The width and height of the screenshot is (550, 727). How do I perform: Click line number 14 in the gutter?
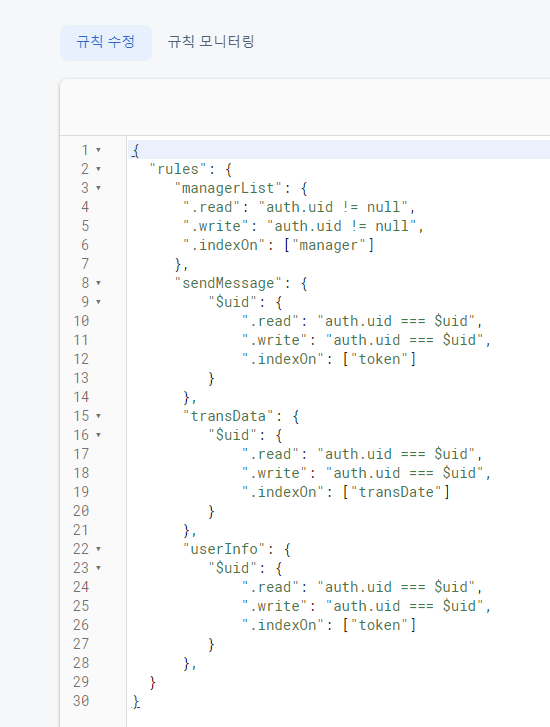[x=81, y=397]
